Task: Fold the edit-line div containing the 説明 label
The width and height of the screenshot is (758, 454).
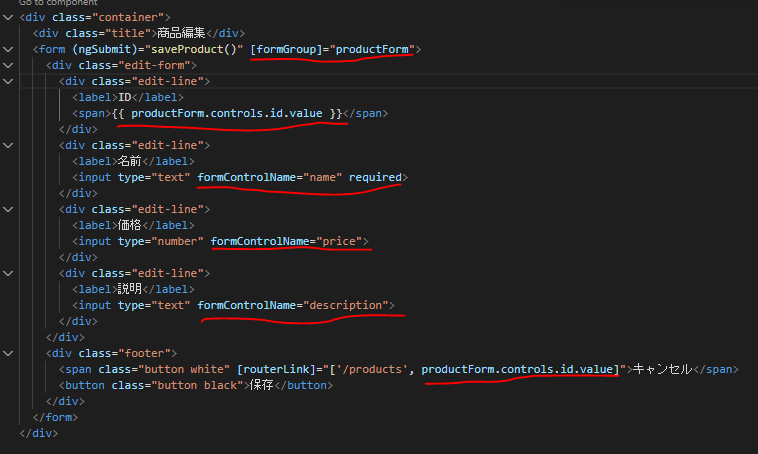Action: click(x=8, y=273)
